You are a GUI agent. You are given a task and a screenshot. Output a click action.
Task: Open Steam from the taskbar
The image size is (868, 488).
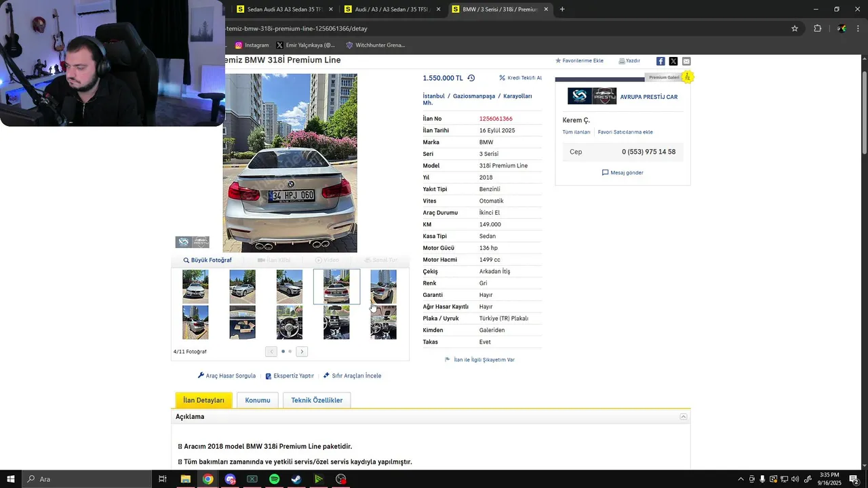click(x=296, y=479)
